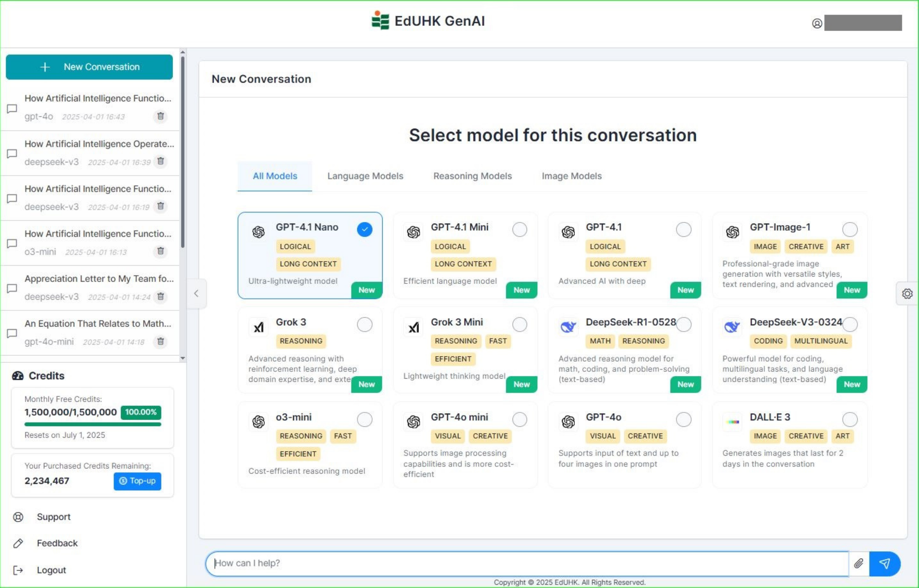Screen dimensions: 919x588
Task: Switch to All Models tab
Action: point(274,176)
